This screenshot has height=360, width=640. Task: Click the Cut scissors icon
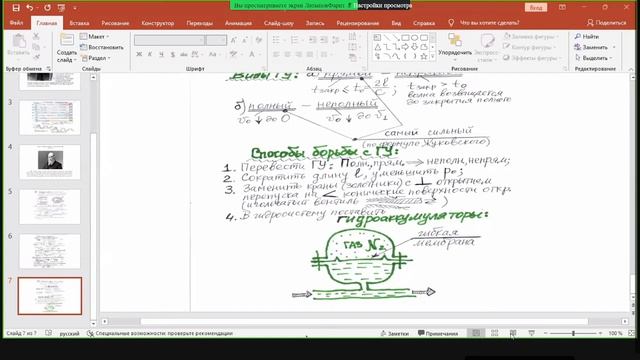click(36, 37)
